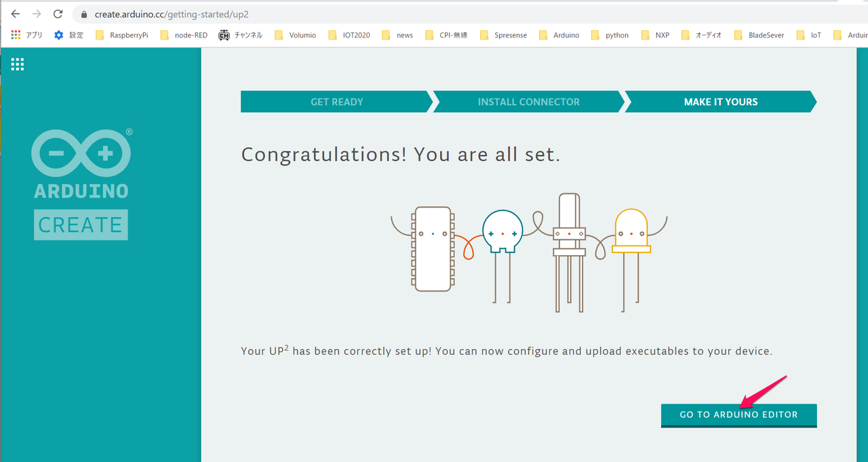The height and width of the screenshot is (462, 868).
Task: Open the node-RED bookmark folder
Action: tap(184, 35)
